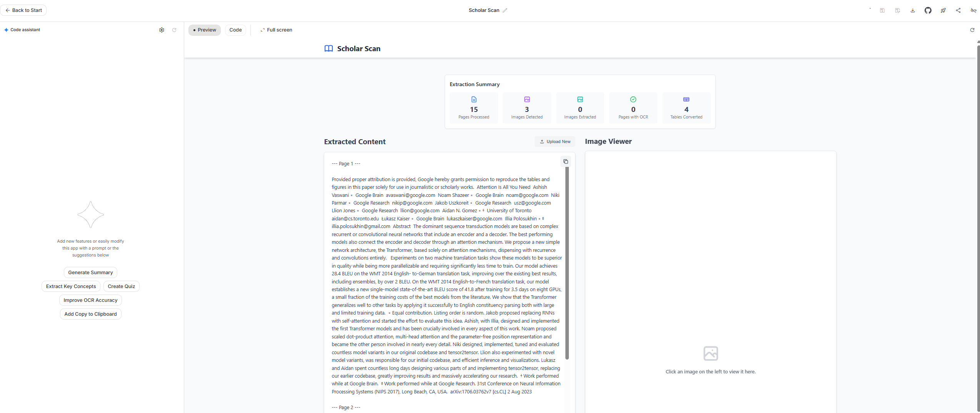Choose the Add Copy to Clipboard suggestion
Image resolution: width=980 pixels, height=413 pixels.
90,314
